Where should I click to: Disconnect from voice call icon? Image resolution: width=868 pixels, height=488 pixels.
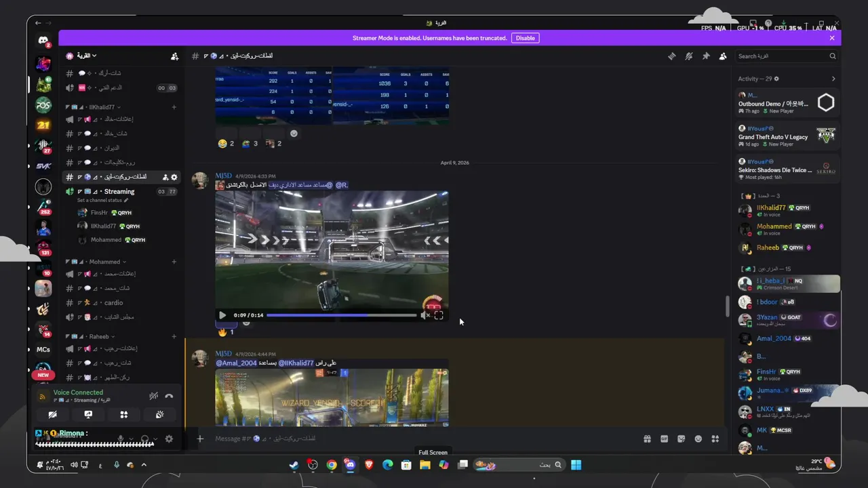(169, 396)
